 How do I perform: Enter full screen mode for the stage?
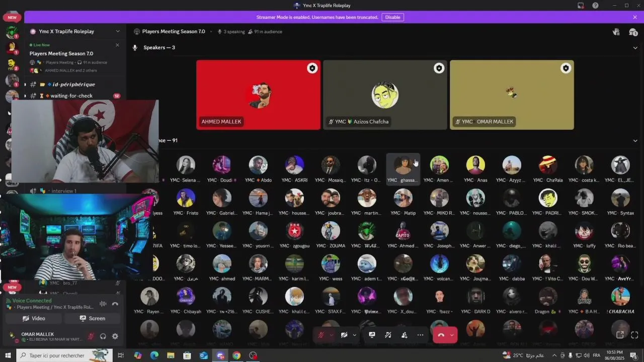tap(634, 335)
